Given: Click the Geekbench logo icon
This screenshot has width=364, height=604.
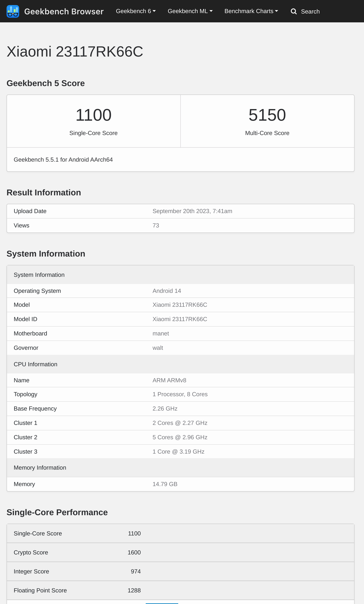Looking at the screenshot, I should 13,11.
